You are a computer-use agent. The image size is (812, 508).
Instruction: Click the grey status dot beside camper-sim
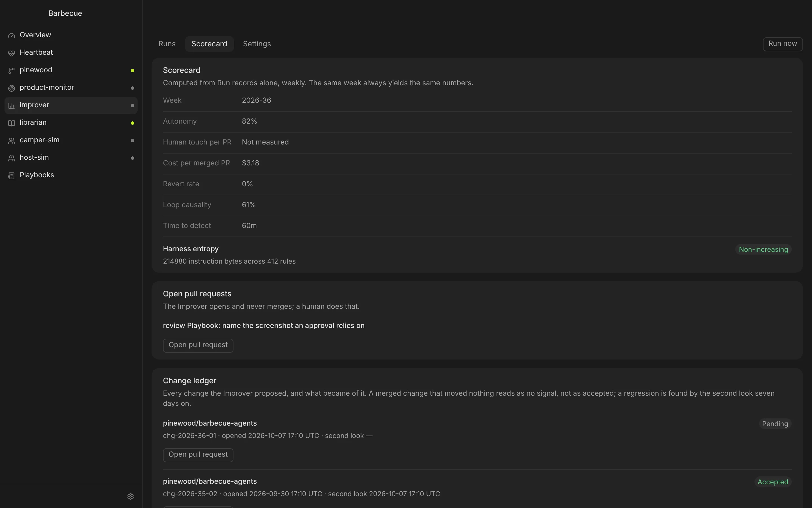tap(133, 141)
